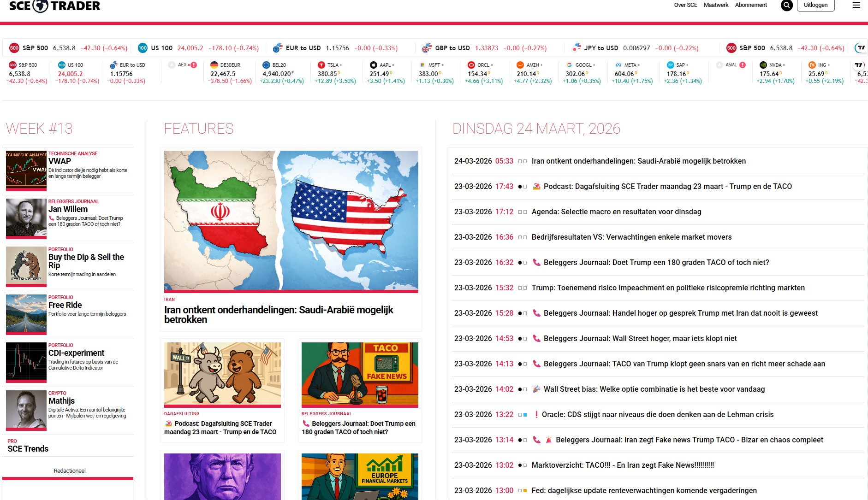Click the Free Ride road thumbnail
Screen dimensions: 868x500
[26, 313]
